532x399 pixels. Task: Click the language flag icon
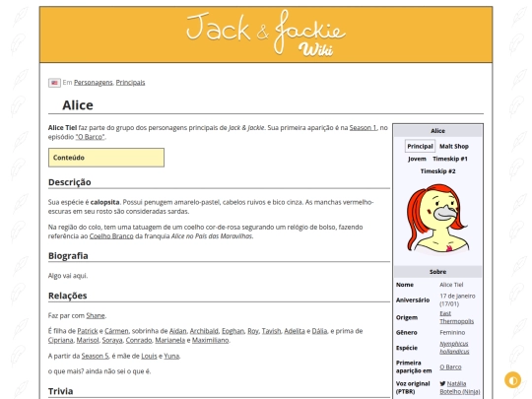(54, 83)
